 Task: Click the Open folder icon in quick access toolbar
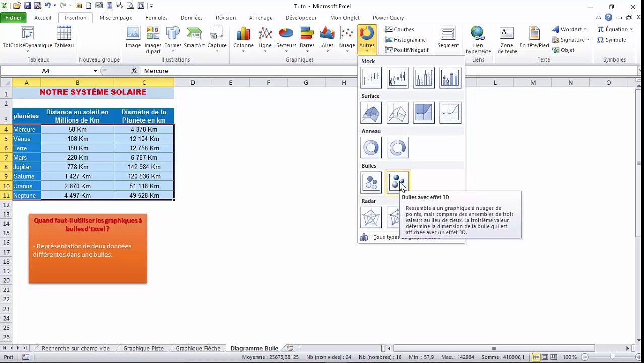click(17, 6)
